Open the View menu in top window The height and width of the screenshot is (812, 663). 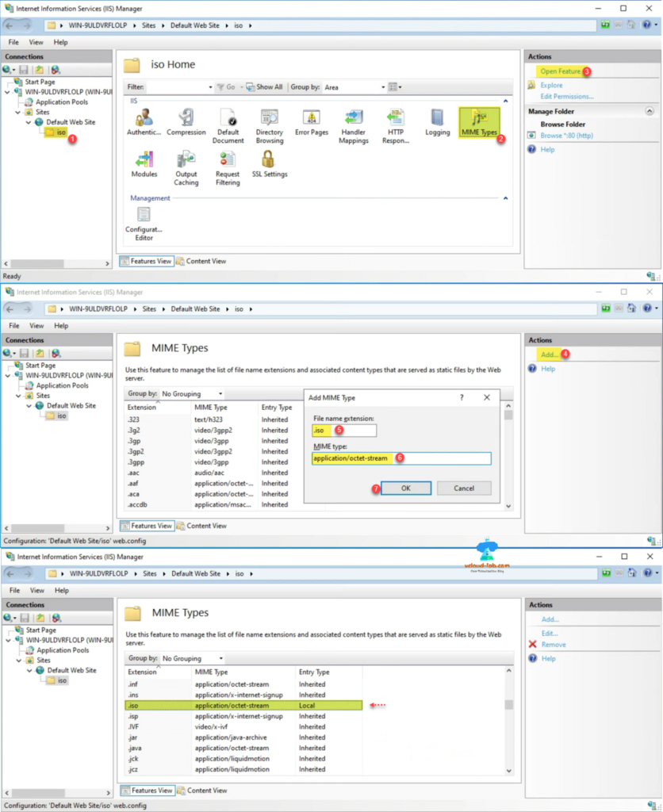tap(36, 42)
